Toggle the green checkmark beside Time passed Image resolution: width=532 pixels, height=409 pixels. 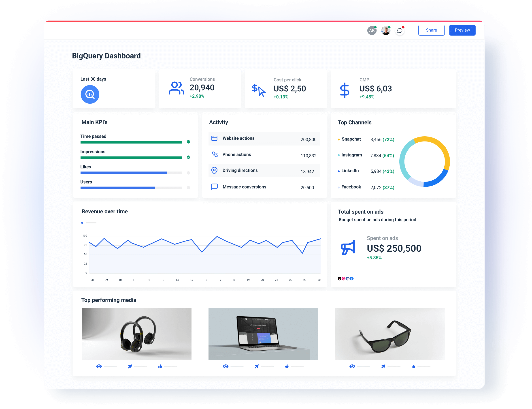188,142
